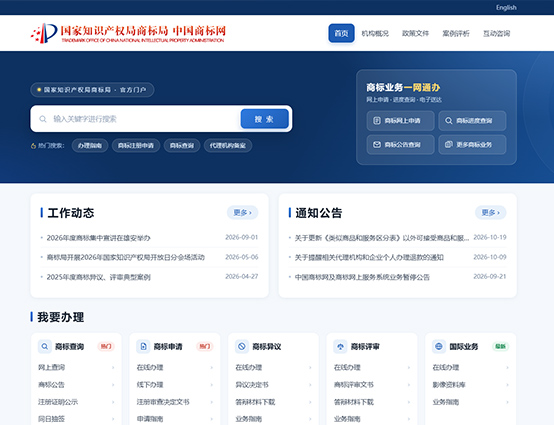
Task: Open news '2026年度商标集中宣讲在雄安举办'
Action: (x=99, y=238)
